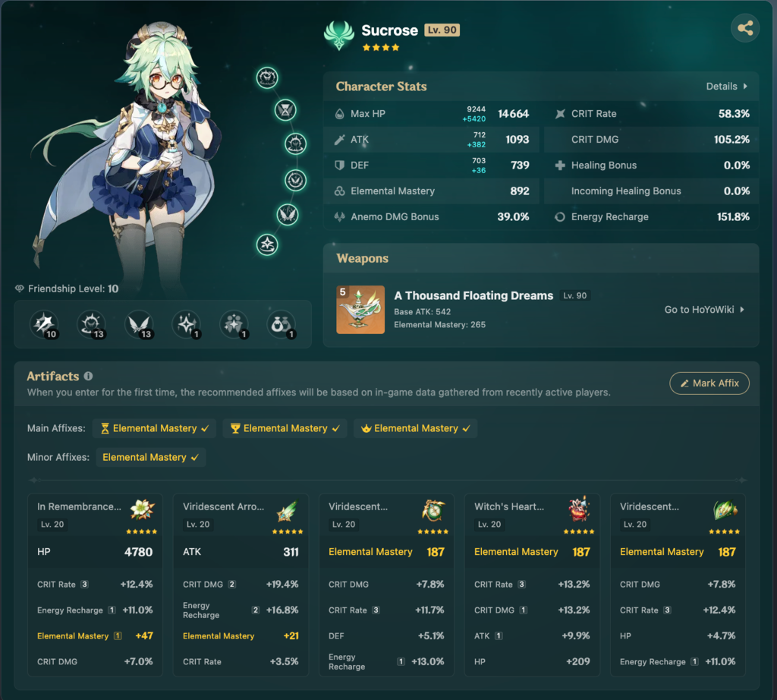Click the Max HP 14664 value
This screenshot has height=700, width=777.
tap(514, 114)
